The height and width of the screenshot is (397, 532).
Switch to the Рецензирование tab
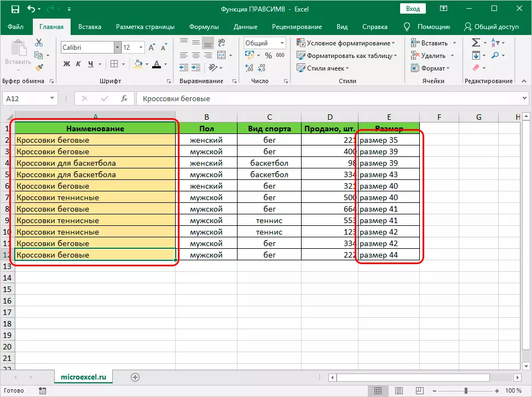pyautogui.click(x=297, y=27)
